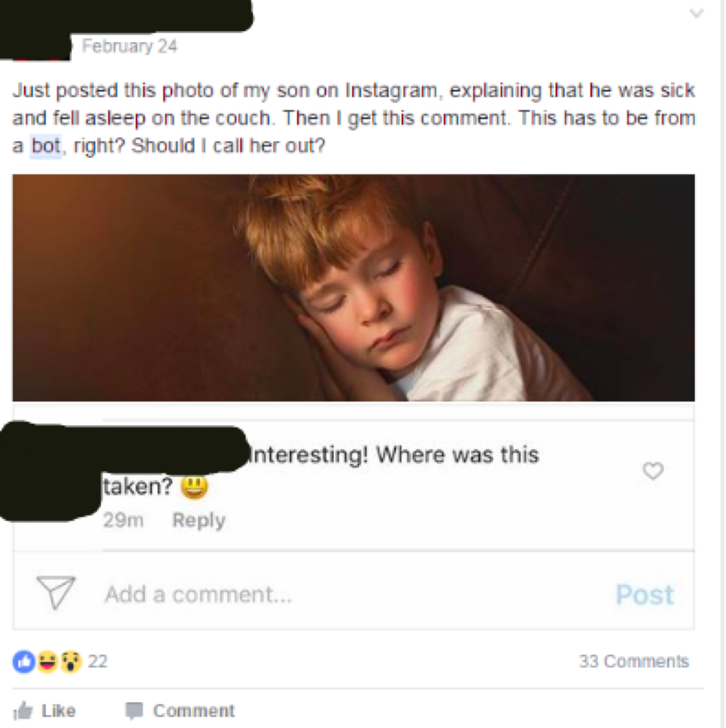Click the February 24 post timestamp
Image resolution: width=726 pixels, height=728 pixels.
tap(130, 46)
